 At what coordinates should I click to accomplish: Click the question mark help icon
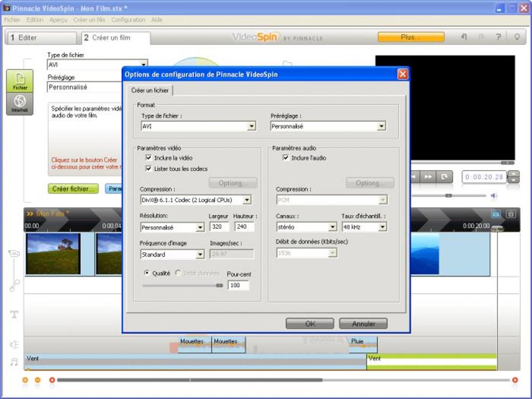498,37
